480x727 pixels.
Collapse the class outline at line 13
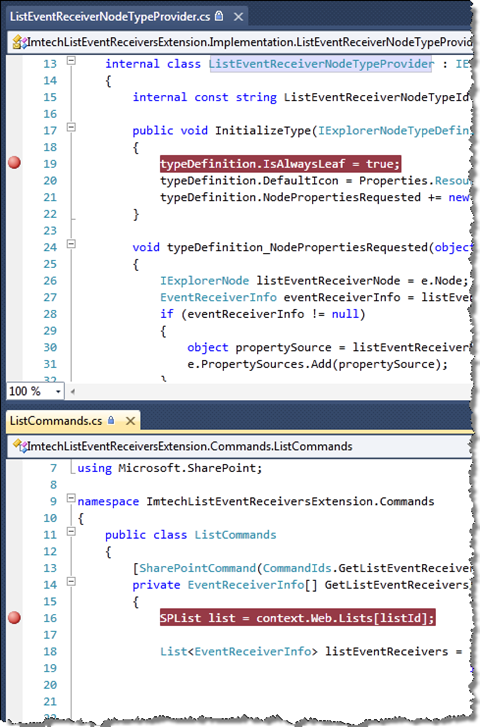tap(71, 60)
